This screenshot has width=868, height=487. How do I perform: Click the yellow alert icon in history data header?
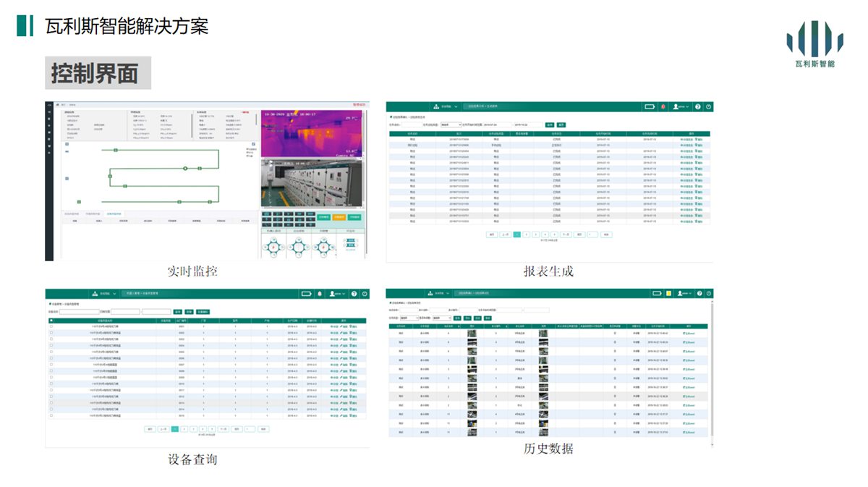(669, 294)
